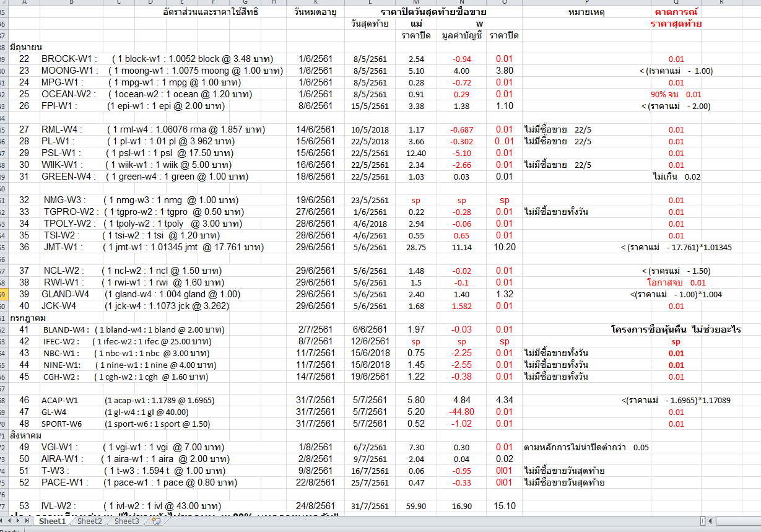Select column R header
This screenshot has width=761, height=532.
[x=722, y=2]
